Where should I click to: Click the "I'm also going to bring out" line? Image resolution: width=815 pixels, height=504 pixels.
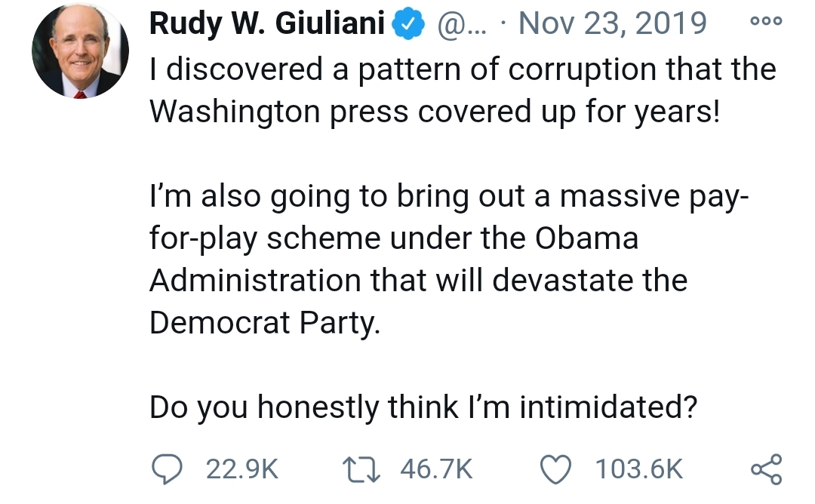(x=448, y=196)
